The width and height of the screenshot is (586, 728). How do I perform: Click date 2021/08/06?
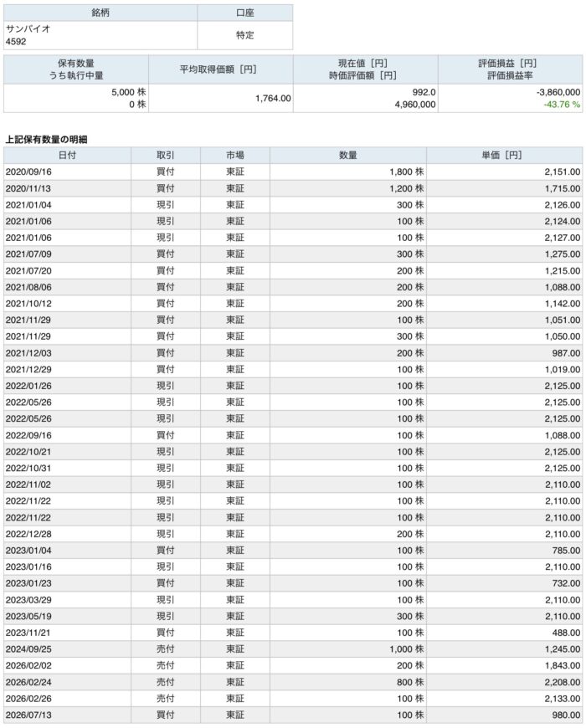click(x=28, y=287)
